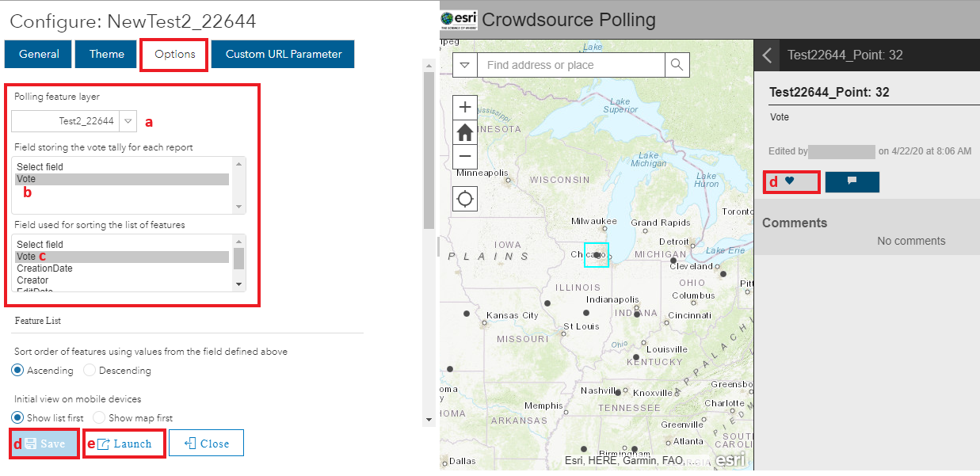Open the Custom URL Parameter tab
Screen dimensions: 980x476
tap(283, 55)
